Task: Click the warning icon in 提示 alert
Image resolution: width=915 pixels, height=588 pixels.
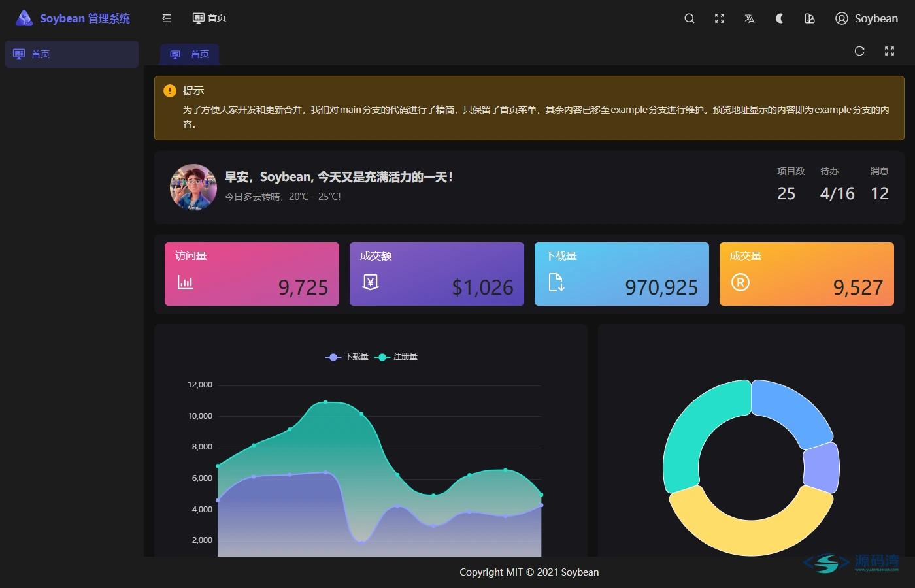Action: (x=170, y=91)
